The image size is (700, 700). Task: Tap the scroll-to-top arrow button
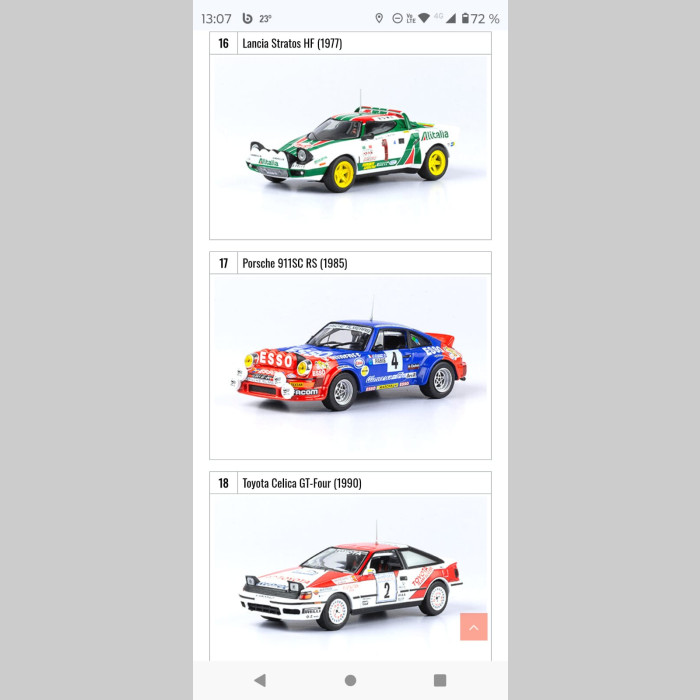click(473, 626)
